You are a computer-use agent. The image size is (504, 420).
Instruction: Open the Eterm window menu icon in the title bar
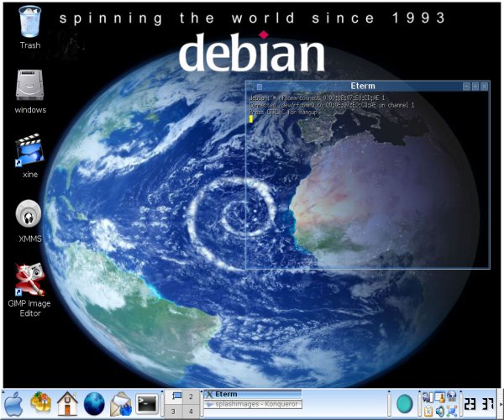[251, 87]
